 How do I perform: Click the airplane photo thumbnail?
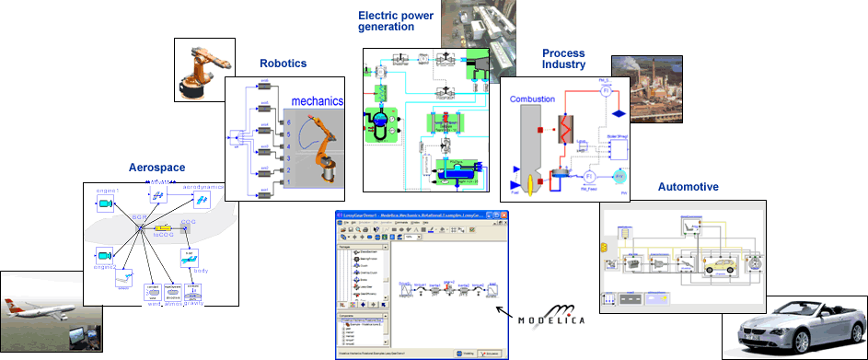click(51, 311)
